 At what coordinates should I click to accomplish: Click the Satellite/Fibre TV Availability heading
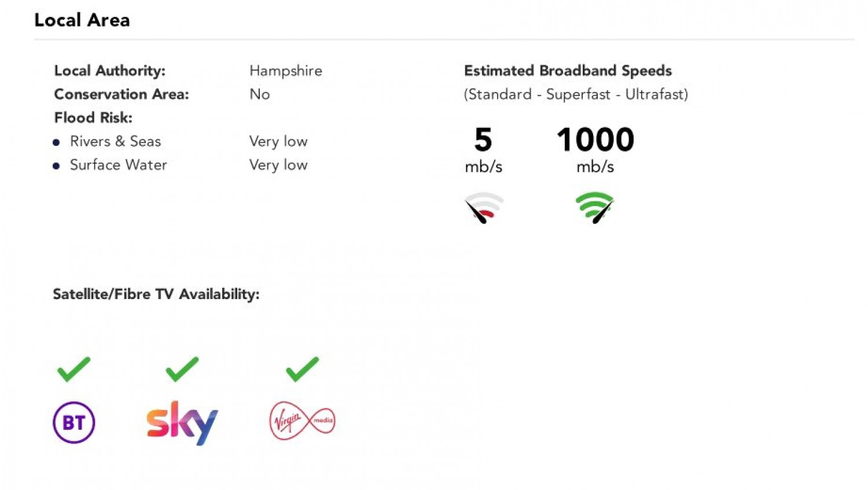156,294
